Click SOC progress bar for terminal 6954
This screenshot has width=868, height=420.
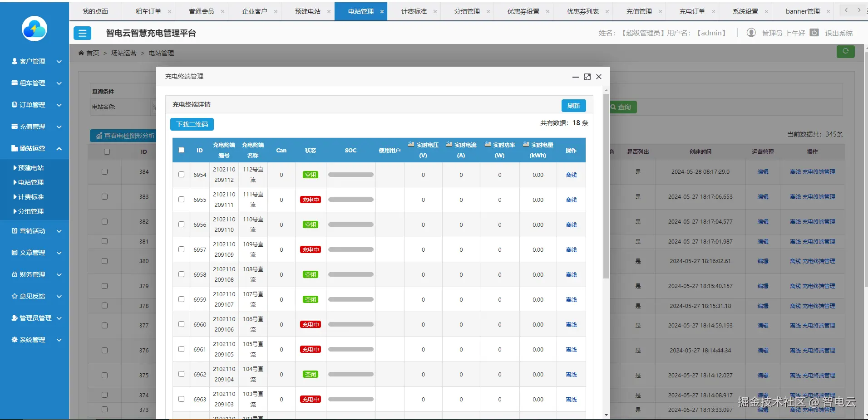pyautogui.click(x=350, y=175)
